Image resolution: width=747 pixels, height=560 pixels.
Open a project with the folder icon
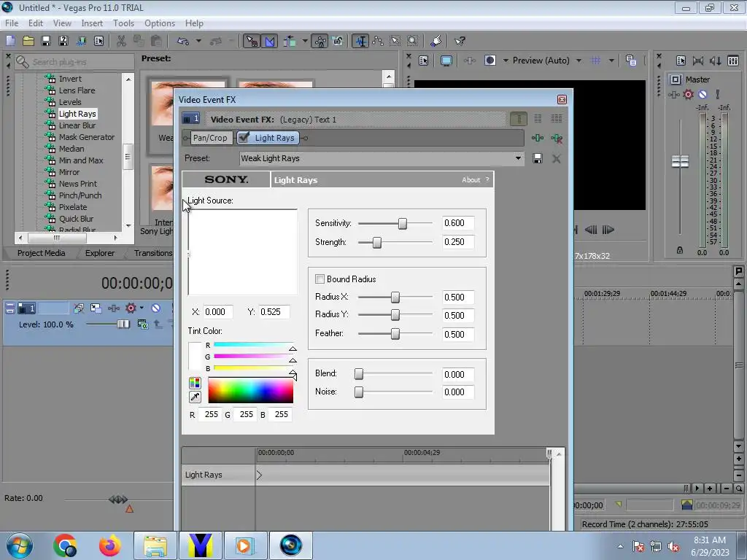[28, 41]
